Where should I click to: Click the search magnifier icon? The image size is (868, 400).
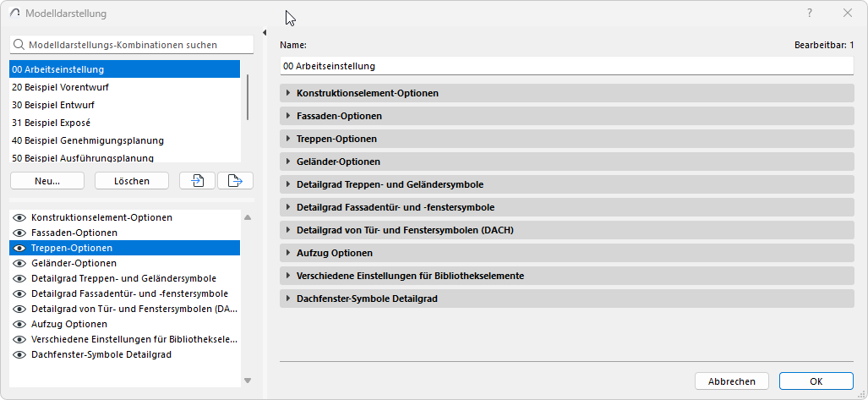pyautogui.click(x=19, y=45)
